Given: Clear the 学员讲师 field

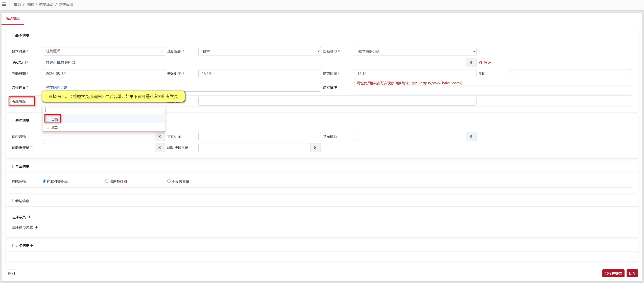Looking at the screenshot, I should pos(471,137).
